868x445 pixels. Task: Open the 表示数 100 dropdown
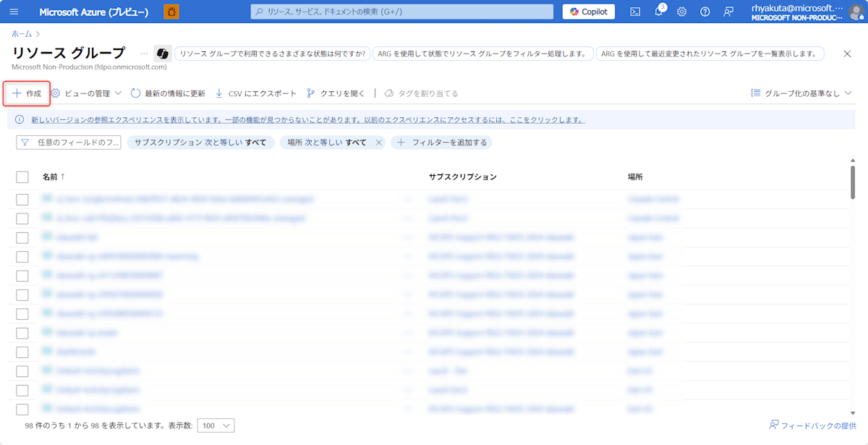[x=216, y=425]
